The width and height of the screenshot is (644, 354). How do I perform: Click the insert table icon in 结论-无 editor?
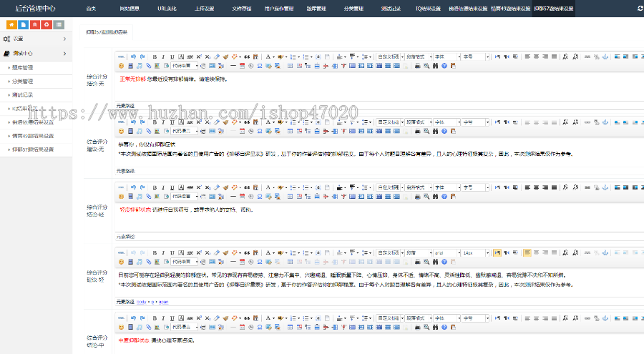[290, 66]
